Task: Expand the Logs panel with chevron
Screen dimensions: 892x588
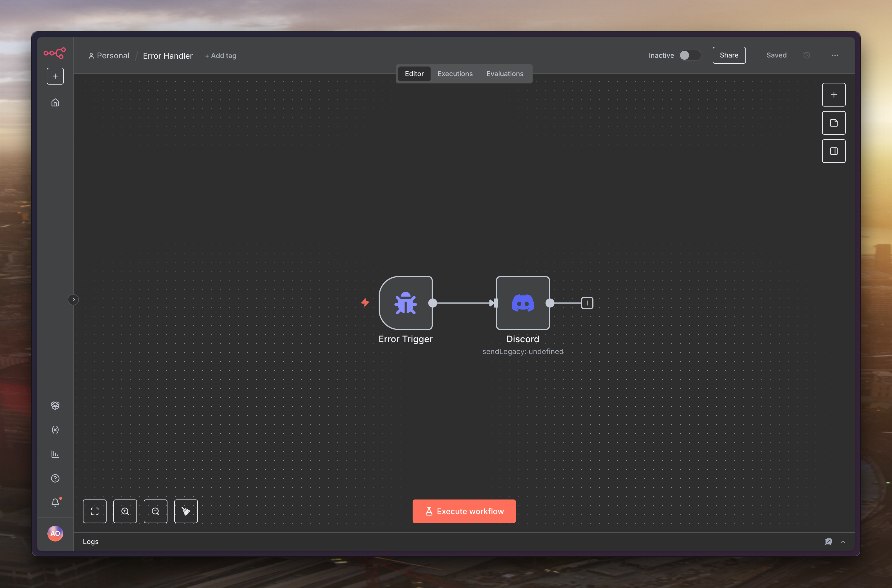Action: (842, 541)
